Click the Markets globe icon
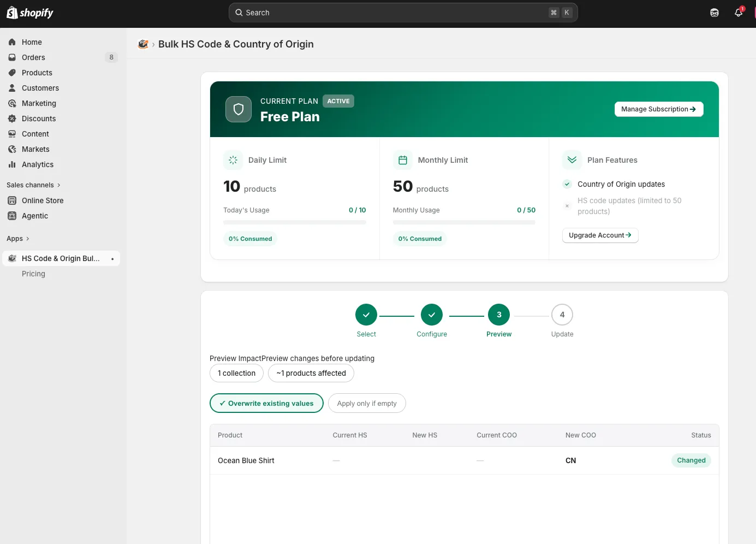The width and height of the screenshot is (756, 544). click(12, 149)
